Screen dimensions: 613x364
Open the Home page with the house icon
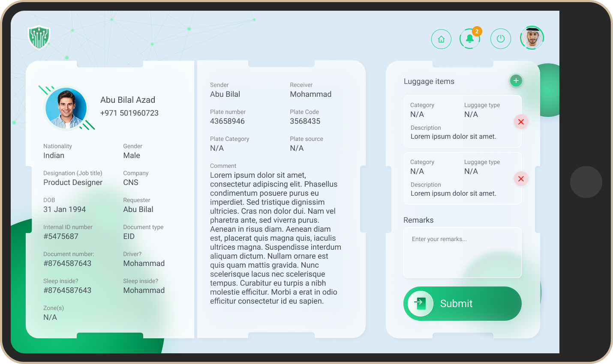click(441, 39)
